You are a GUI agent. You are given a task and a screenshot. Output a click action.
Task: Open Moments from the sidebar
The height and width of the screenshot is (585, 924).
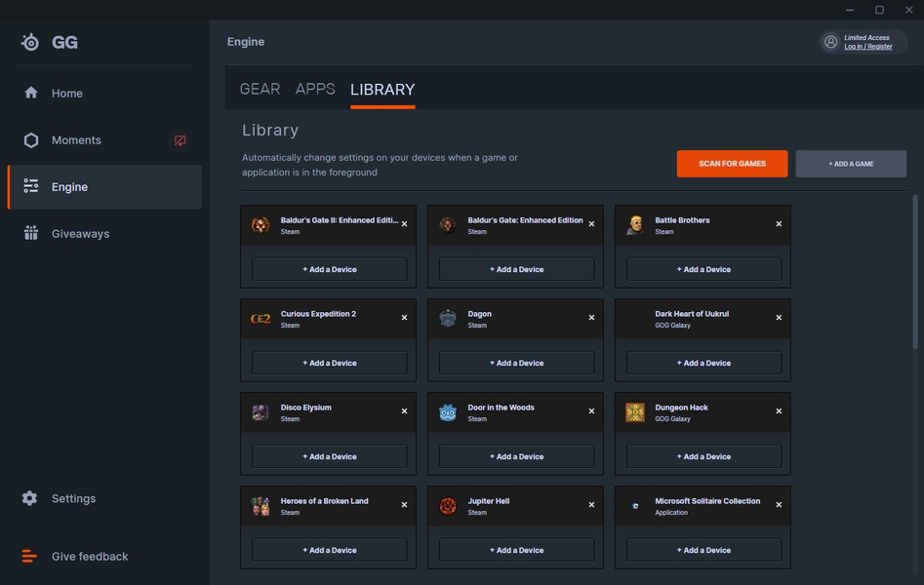click(x=76, y=140)
